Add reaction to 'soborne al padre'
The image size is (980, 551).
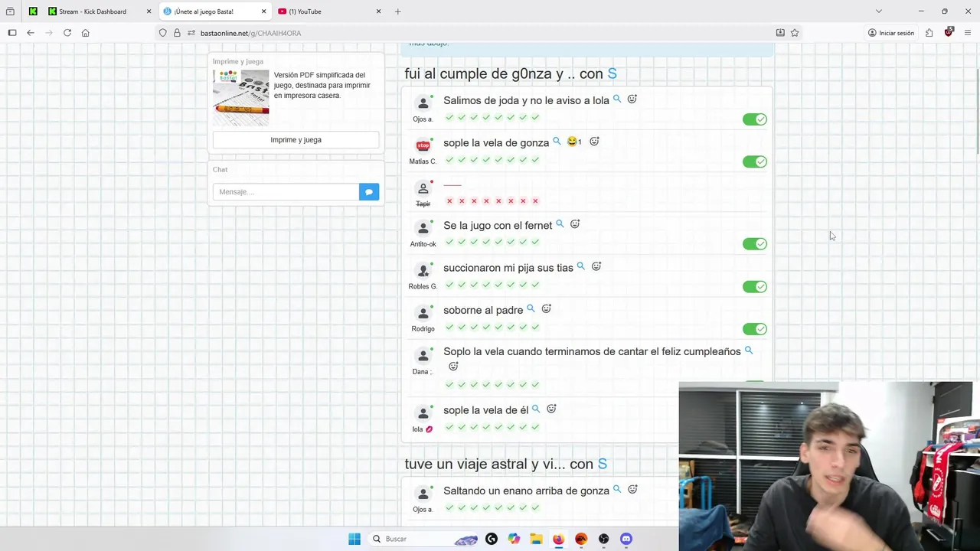point(546,309)
